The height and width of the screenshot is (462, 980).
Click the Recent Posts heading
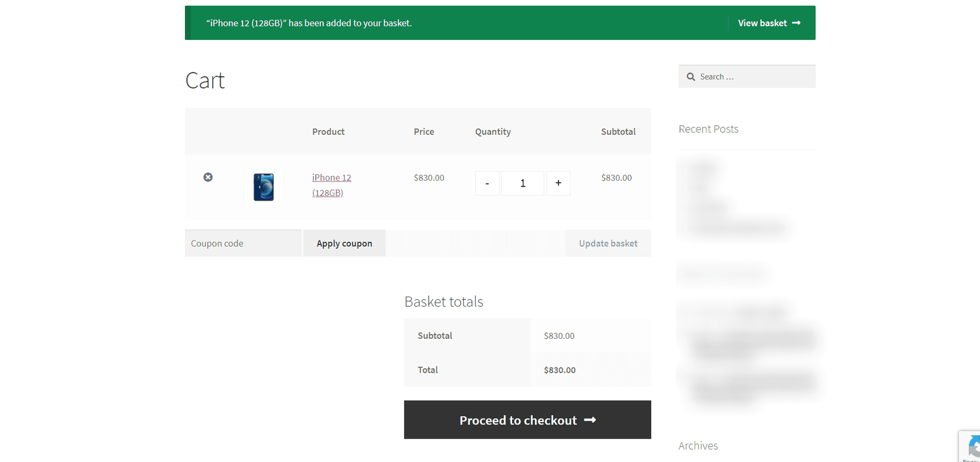pyautogui.click(x=709, y=129)
